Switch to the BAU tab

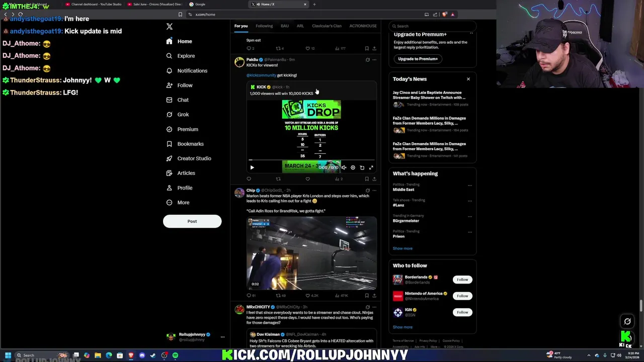[x=285, y=26]
